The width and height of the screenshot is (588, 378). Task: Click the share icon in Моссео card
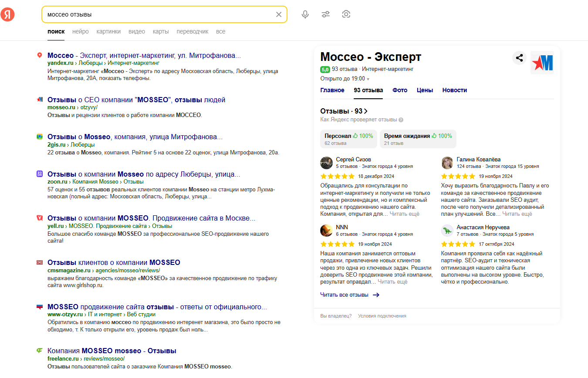[x=519, y=57]
